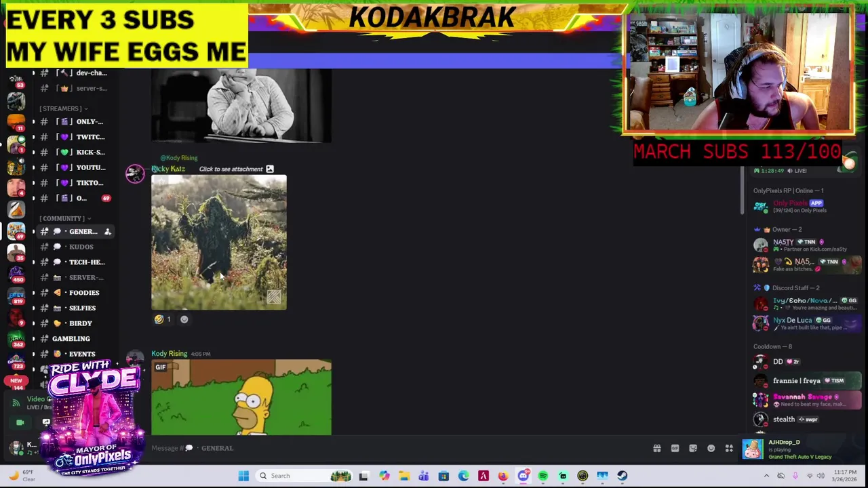Open Ricky Katz's avatar

[x=135, y=174]
